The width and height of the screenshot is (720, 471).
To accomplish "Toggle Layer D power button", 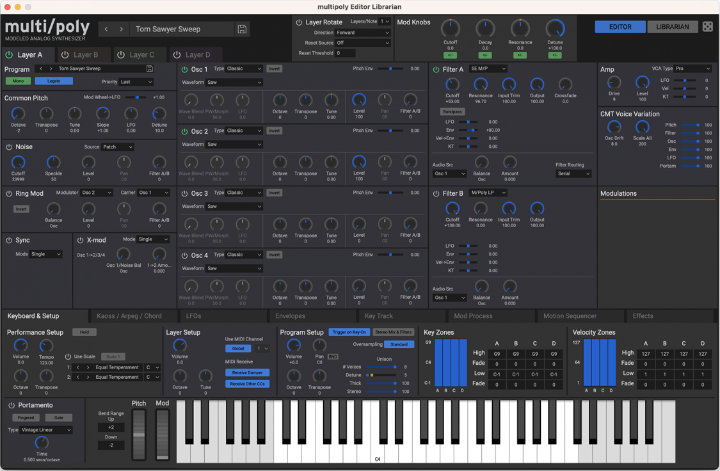I will [x=177, y=55].
